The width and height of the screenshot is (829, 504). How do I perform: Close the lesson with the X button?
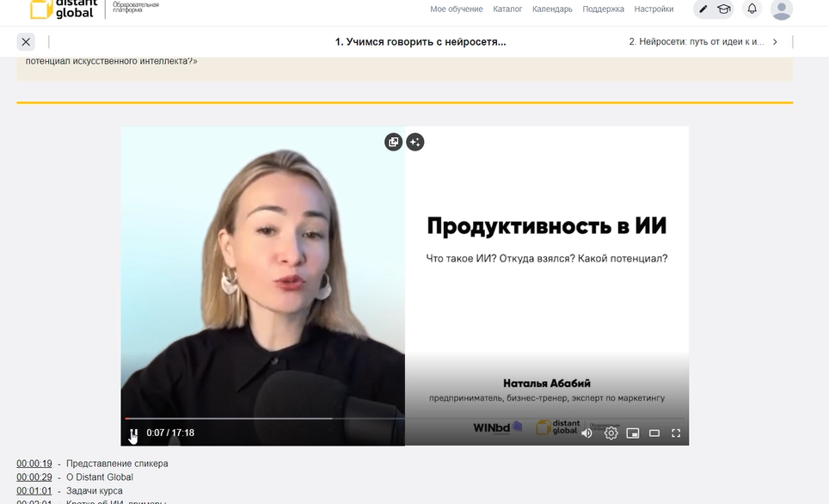[x=26, y=42]
